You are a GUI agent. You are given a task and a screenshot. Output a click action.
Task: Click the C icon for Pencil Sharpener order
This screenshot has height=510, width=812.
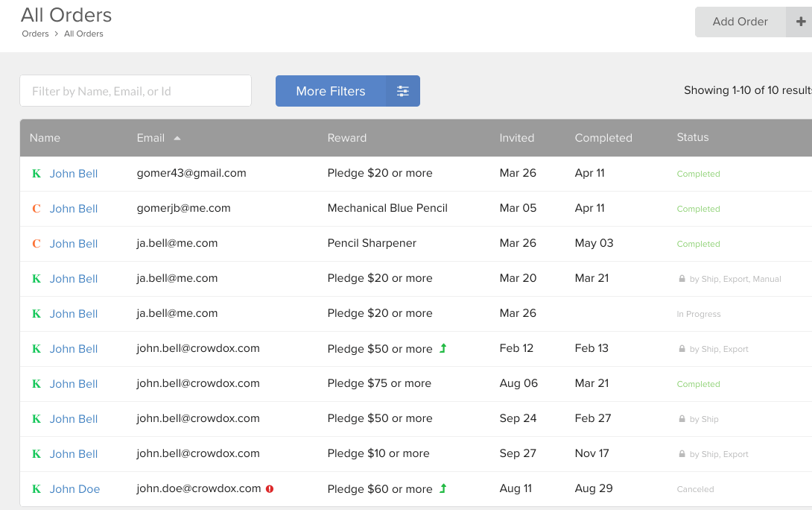[37, 244]
